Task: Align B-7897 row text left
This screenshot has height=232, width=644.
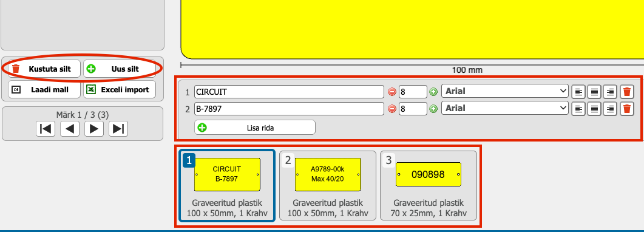Action: 578,108
